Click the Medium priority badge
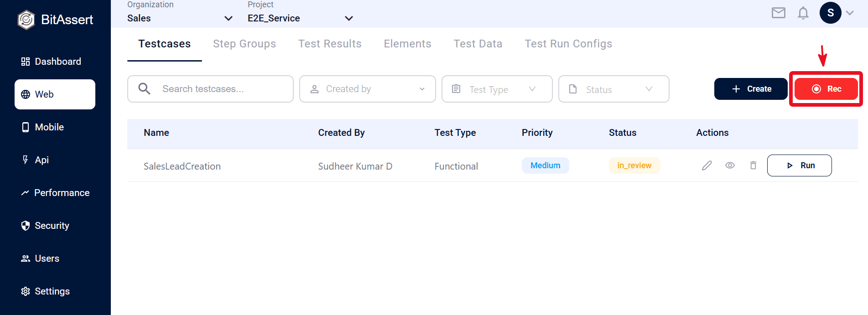This screenshot has height=315, width=868. pyautogui.click(x=546, y=165)
